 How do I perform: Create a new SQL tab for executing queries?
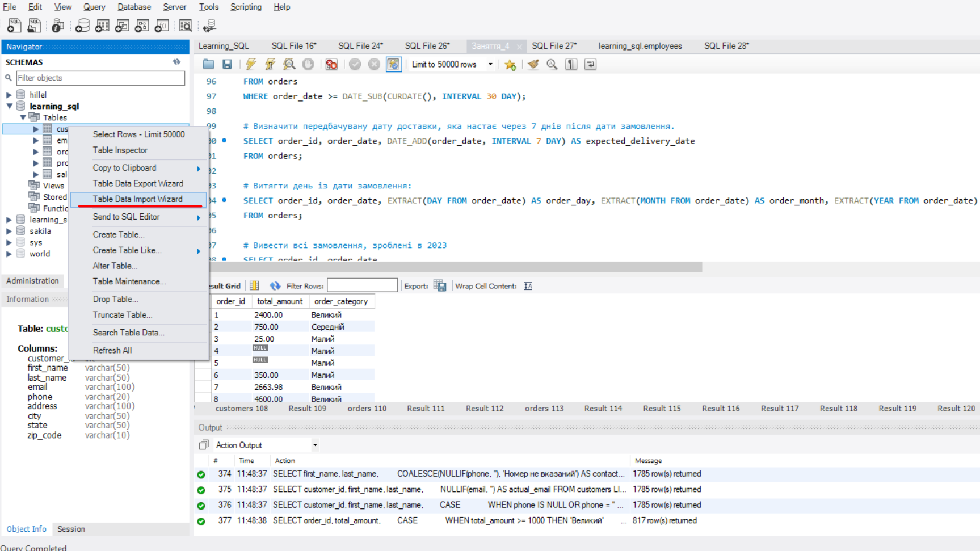(13, 26)
